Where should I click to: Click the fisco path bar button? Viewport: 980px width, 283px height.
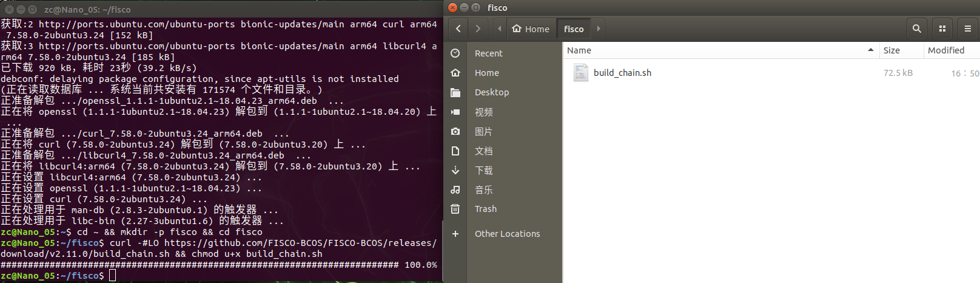[574, 29]
